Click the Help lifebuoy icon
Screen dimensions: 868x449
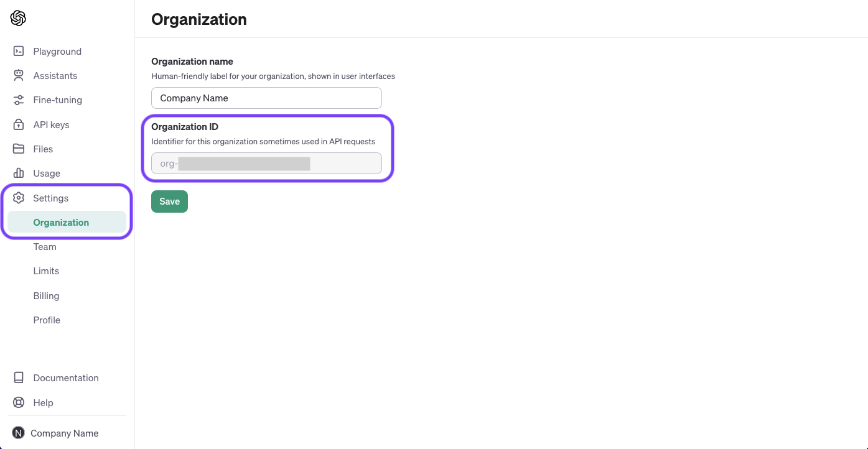[x=18, y=402]
